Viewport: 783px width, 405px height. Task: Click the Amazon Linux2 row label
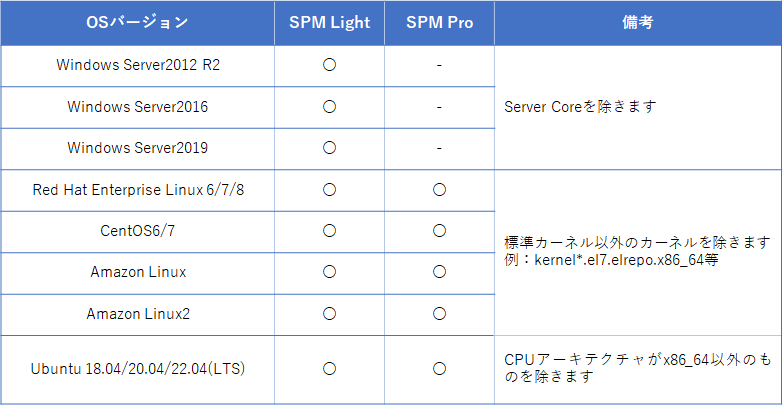[x=138, y=314]
